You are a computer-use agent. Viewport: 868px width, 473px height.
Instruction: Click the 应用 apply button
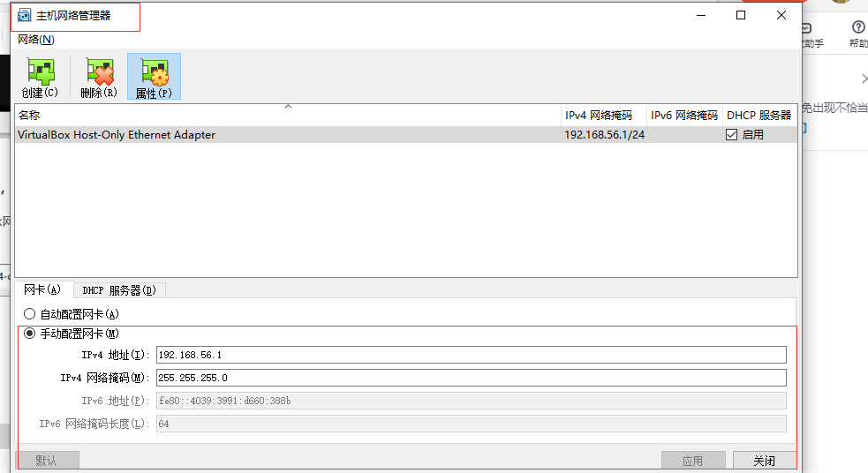pos(693,461)
